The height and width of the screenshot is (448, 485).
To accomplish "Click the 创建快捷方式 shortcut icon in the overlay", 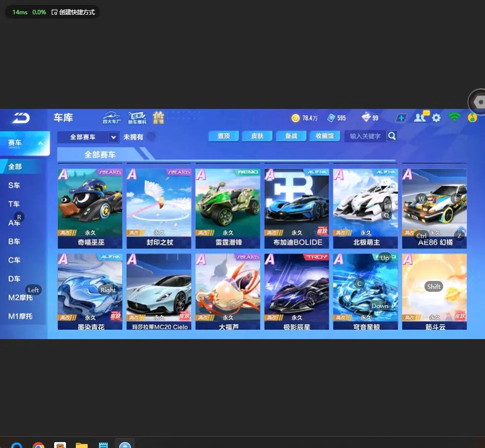I will tap(55, 12).
